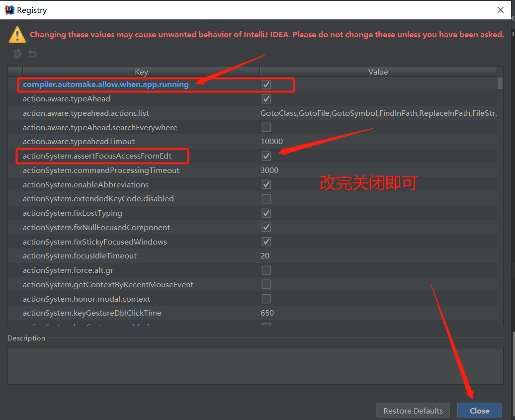Select actionSystem.getContextByRecentMouseEvent key
This screenshot has height=420, width=515.
108,284
